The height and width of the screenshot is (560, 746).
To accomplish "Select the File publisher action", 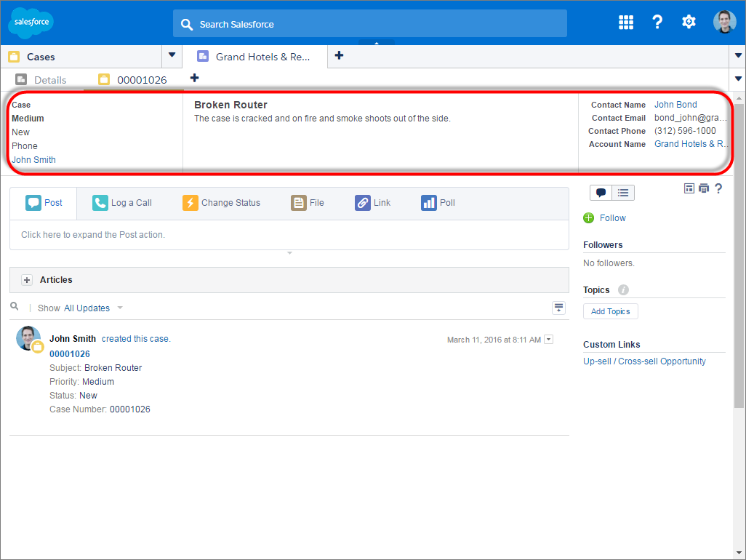I will 308,203.
